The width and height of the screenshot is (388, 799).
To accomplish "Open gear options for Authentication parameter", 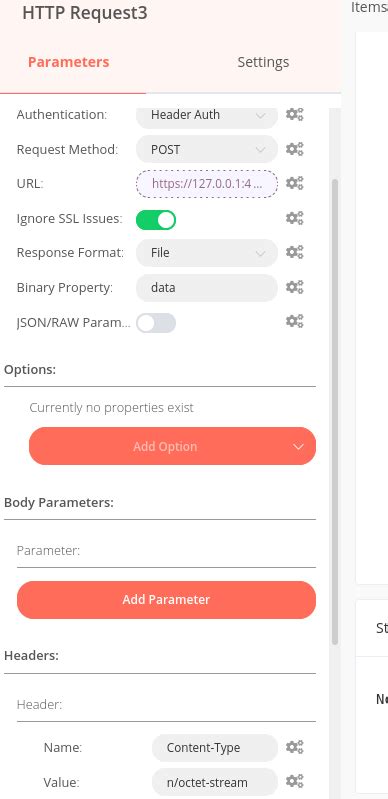I will point(294,114).
